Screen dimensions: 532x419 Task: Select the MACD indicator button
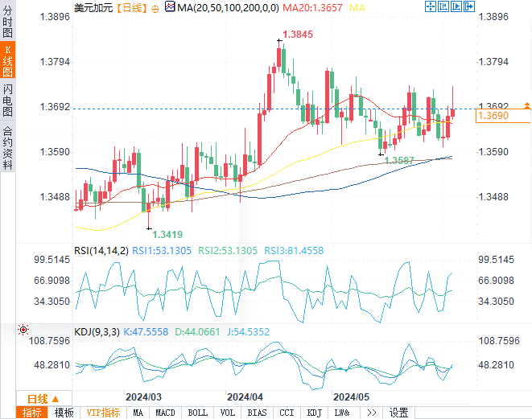click(x=165, y=413)
